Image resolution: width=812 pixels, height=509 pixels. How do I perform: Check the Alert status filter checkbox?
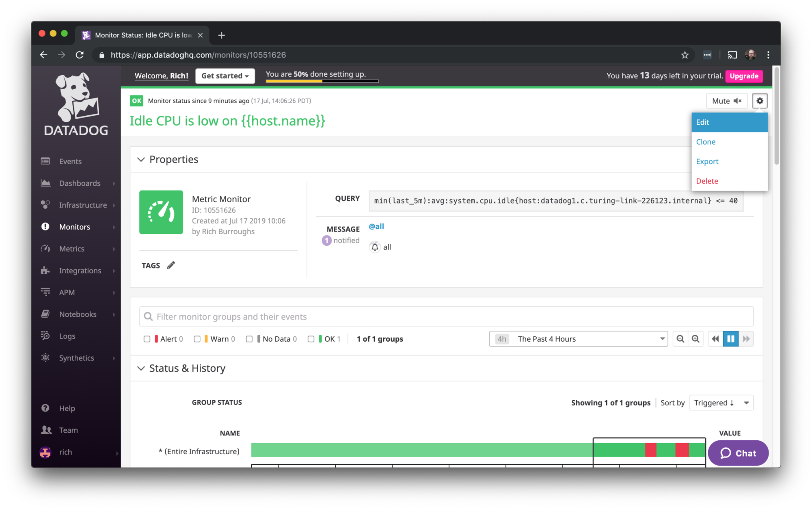click(147, 339)
